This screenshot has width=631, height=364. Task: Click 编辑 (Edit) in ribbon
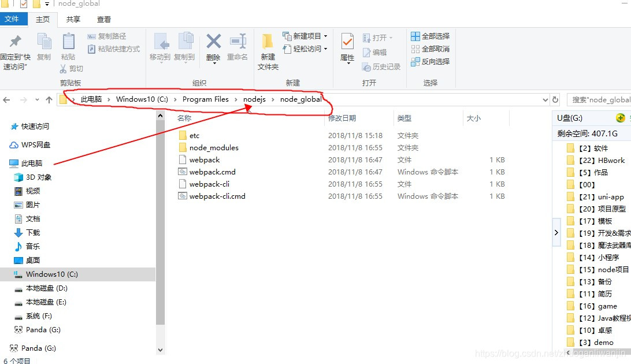374,52
